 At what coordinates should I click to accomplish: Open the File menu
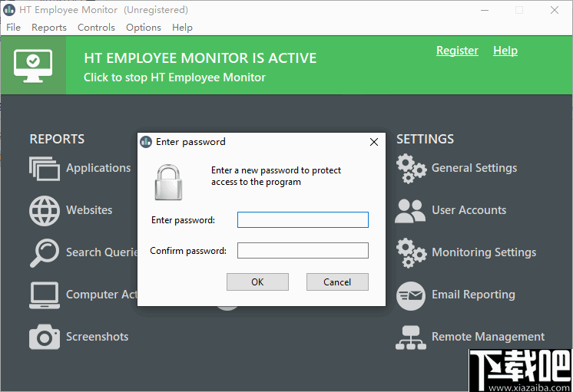tap(13, 28)
